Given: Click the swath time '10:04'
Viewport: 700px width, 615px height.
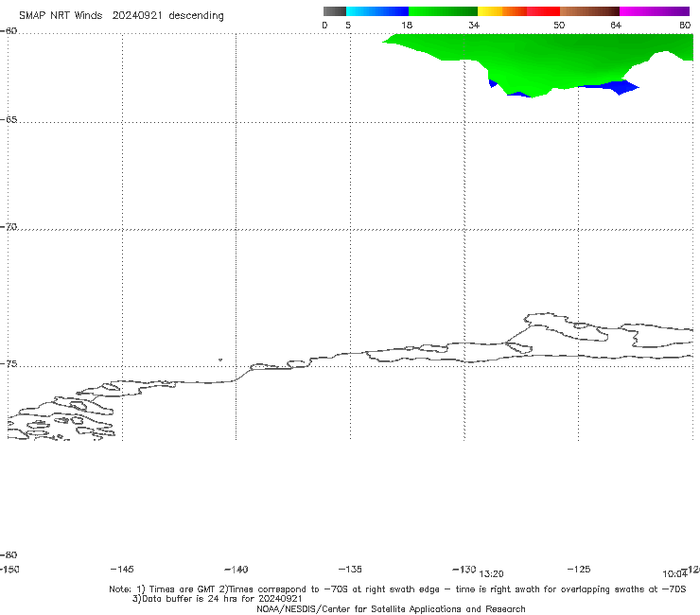Looking at the screenshot, I should pos(674,574).
